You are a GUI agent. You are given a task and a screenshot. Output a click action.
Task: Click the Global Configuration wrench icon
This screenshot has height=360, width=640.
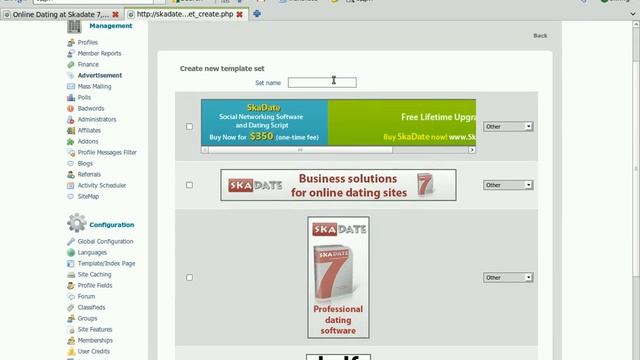coord(71,242)
